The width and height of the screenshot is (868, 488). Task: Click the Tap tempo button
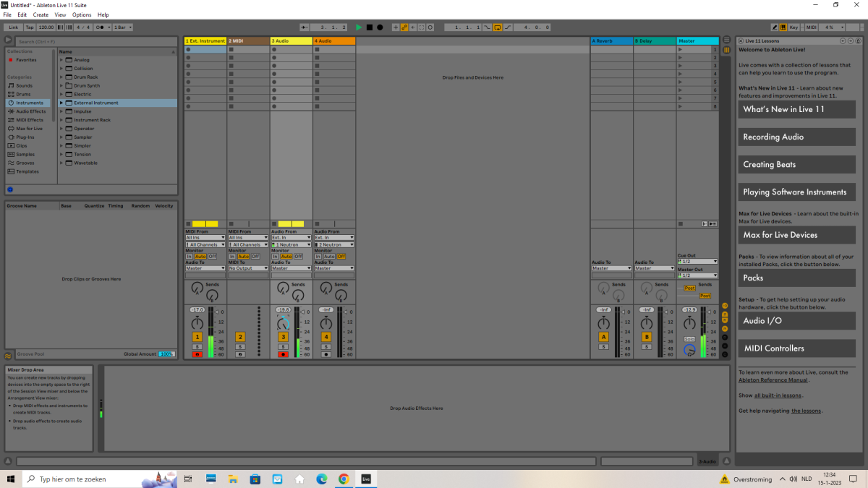30,27
